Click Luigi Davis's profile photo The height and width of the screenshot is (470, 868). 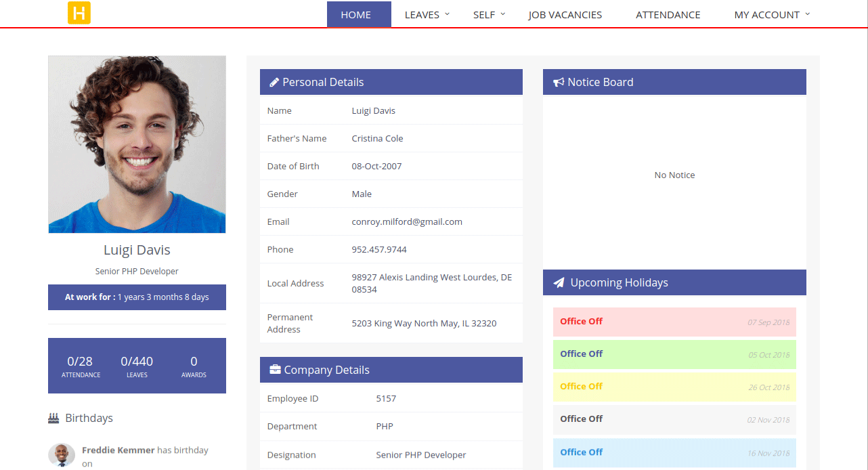(x=137, y=144)
